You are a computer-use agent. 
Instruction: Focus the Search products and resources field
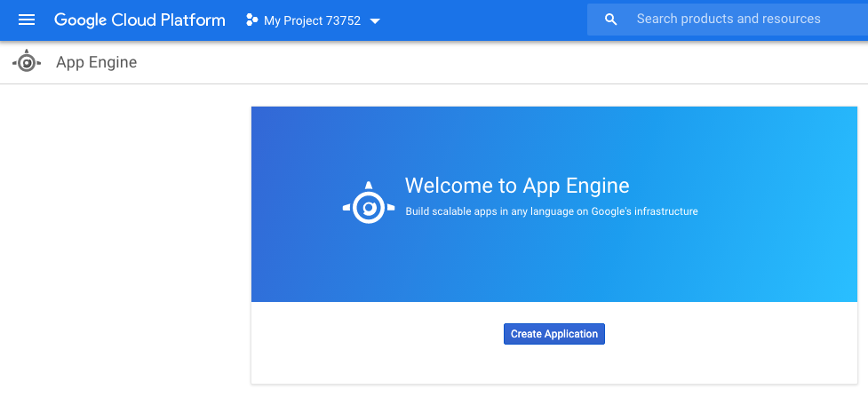(728, 20)
